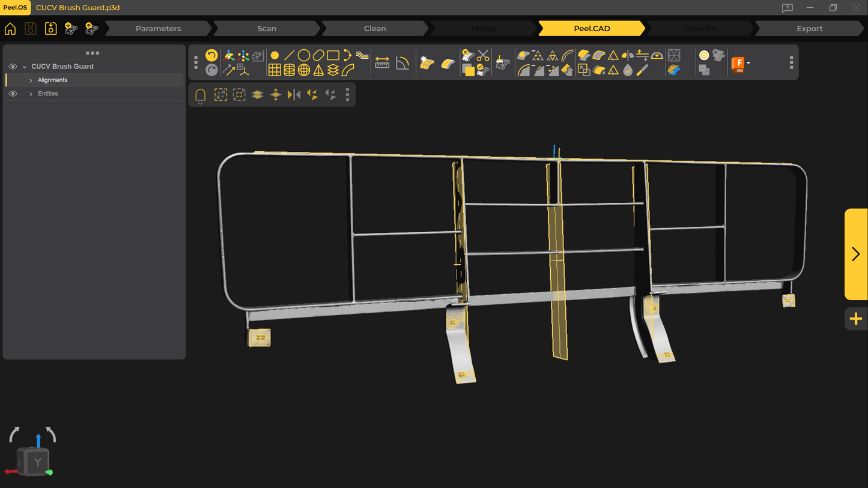The width and height of the screenshot is (868, 488).
Task: Click the Y face of orientation cube
Action: [37, 462]
